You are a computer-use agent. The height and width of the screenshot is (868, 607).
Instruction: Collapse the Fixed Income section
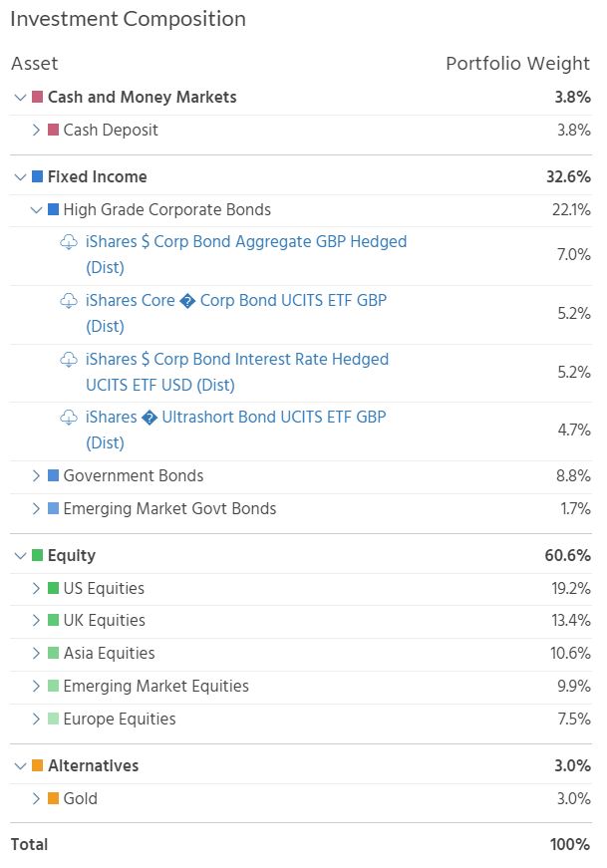(x=21, y=177)
